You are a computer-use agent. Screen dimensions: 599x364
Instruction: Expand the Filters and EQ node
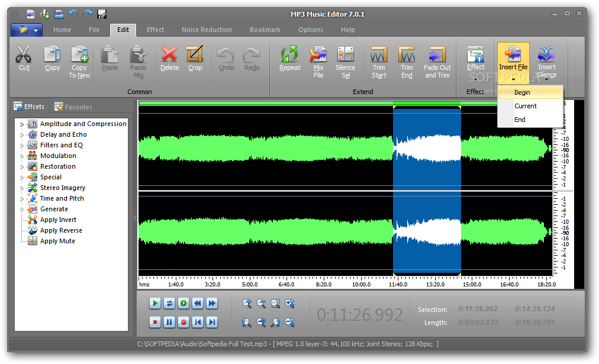tap(22, 146)
